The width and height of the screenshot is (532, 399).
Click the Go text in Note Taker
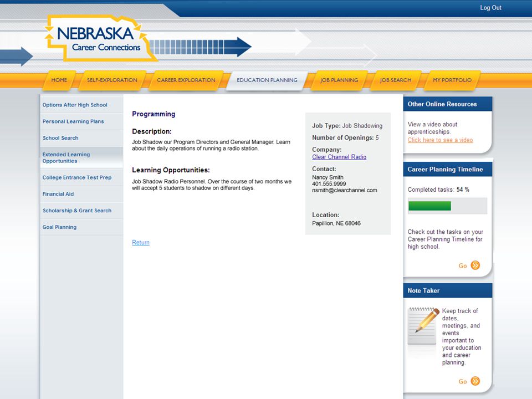click(x=463, y=381)
